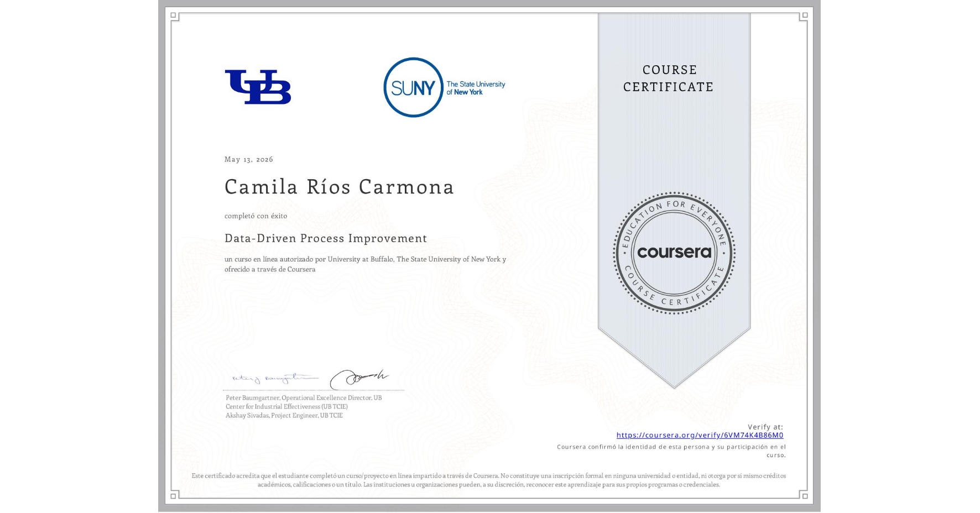
Task: Click Akshay Sivadas's signature
Action: pyautogui.click(x=359, y=379)
